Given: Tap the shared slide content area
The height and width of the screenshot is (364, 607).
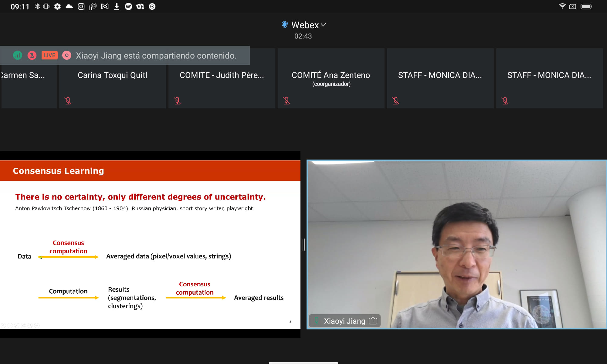Looking at the screenshot, I should [150, 244].
